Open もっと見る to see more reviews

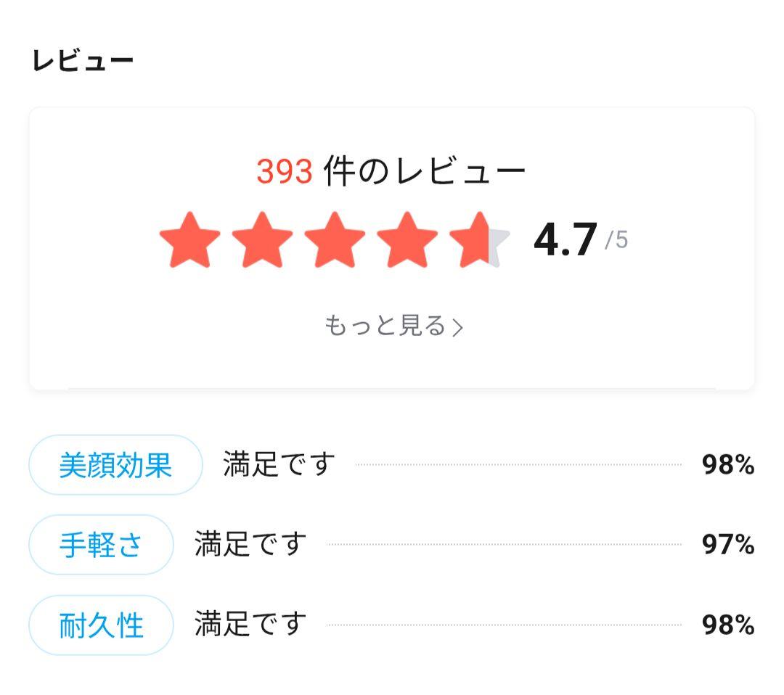[x=385, y=326]
